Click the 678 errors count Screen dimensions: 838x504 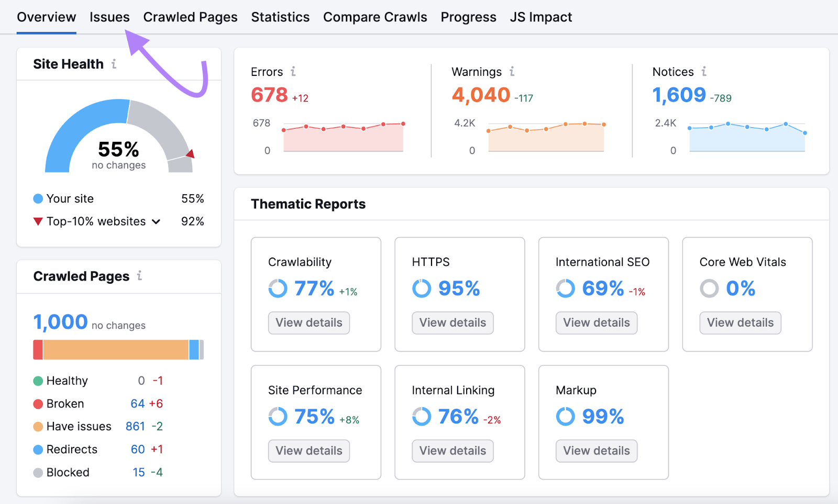click(269, 95)
